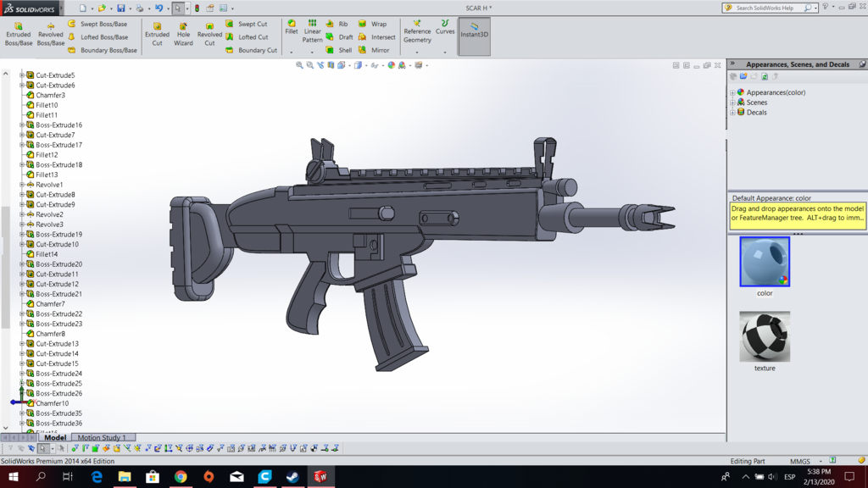The height and width of the screenshot is (488, 868).
Task: Click the Mirror tool
Action: click(374, 50)
